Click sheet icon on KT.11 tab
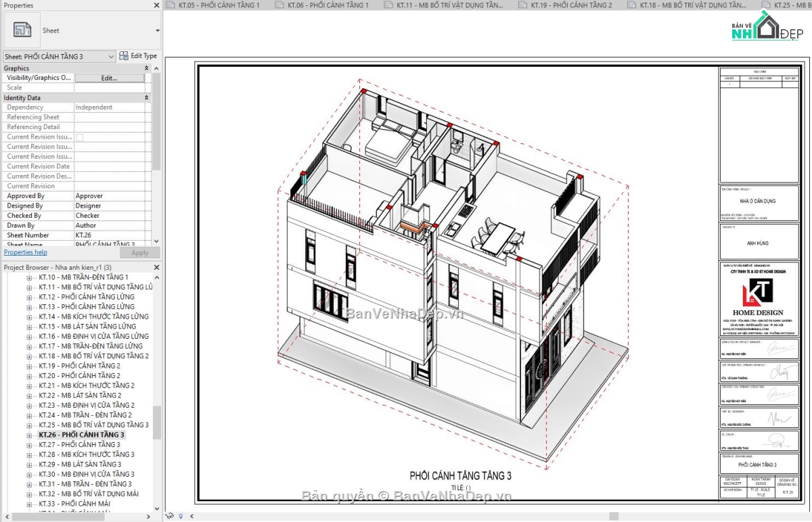This screenshot has width=812, height=522. pos(388,5)
